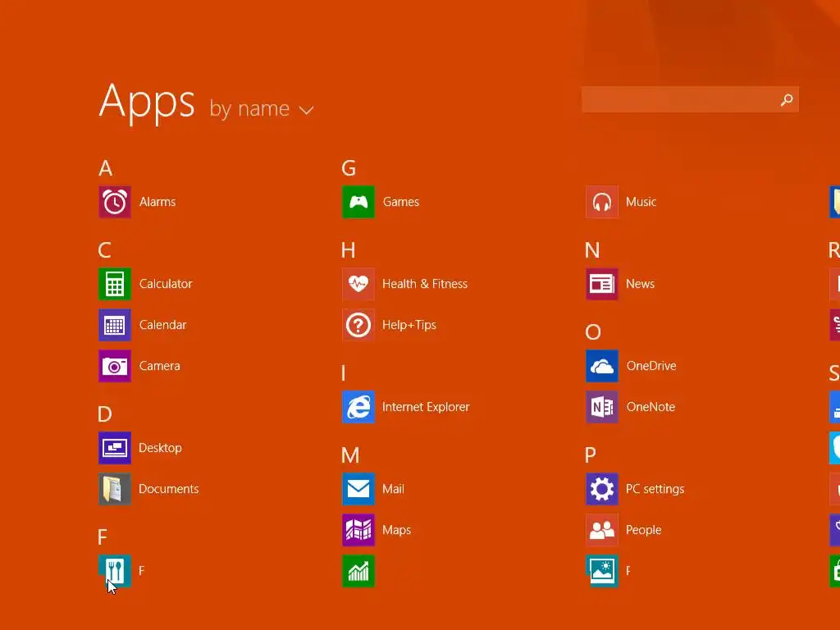Open the OneNote app icon
The height and width of the screenshot is (630, 840).
click(x=602, y=407)
